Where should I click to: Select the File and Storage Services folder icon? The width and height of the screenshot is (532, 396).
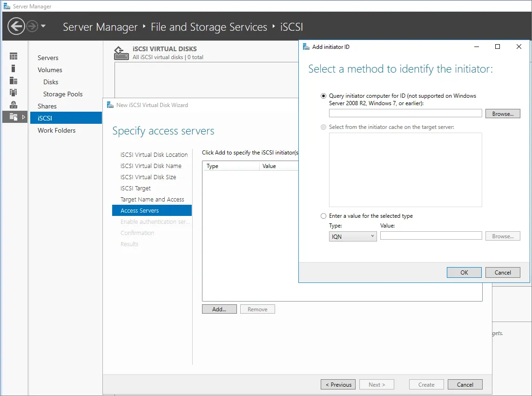pyautogui.click(x=13, y=117)
